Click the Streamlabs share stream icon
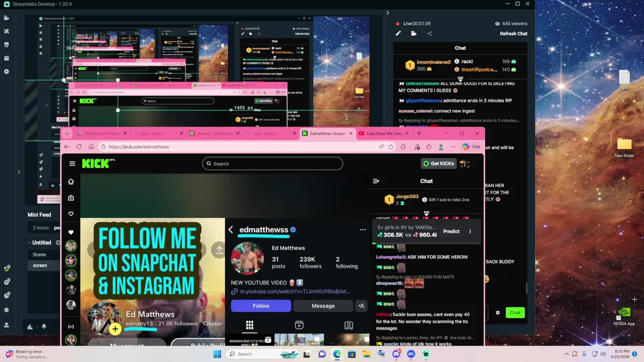Image resolution: width=644 pixels, height=362 pixels. pos(430,34)
